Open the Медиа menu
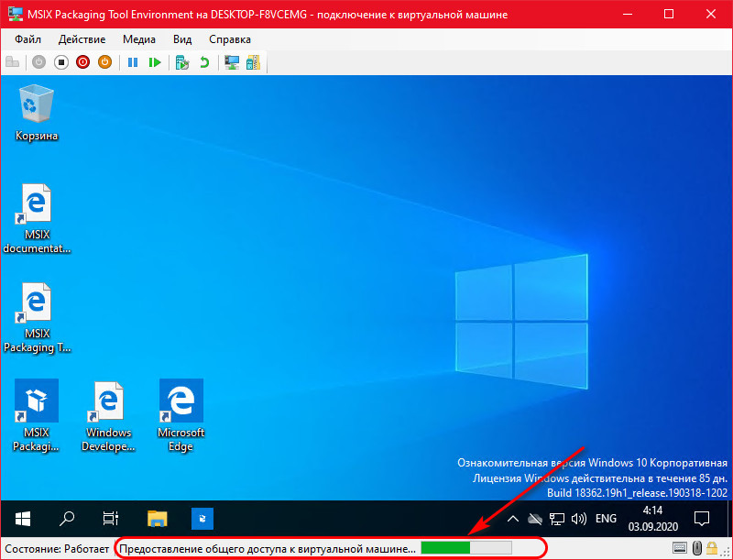This screenshot has width=733, height=560. (x=139, y=39)
